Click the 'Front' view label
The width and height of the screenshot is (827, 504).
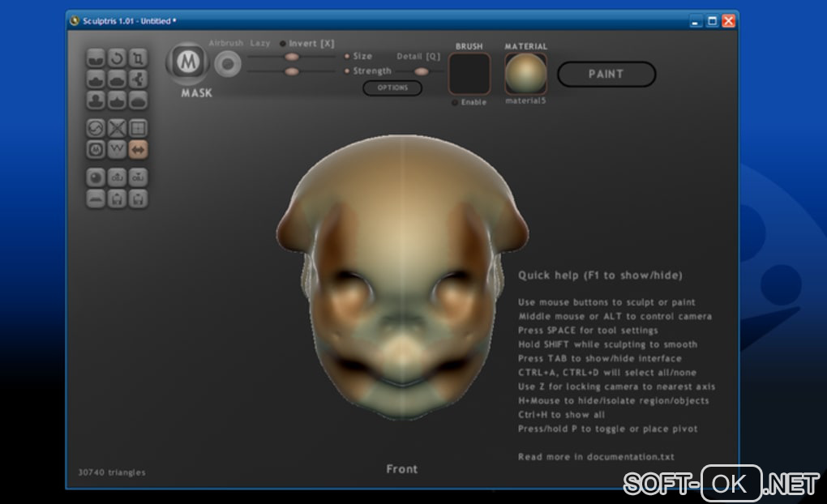click(x=402, y=468)
